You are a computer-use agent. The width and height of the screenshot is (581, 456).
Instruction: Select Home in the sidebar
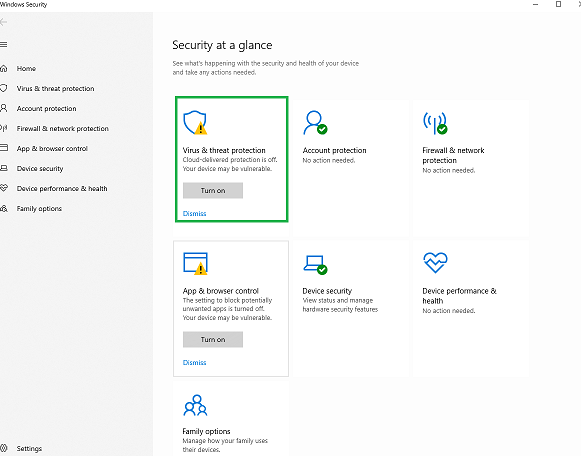26,69
